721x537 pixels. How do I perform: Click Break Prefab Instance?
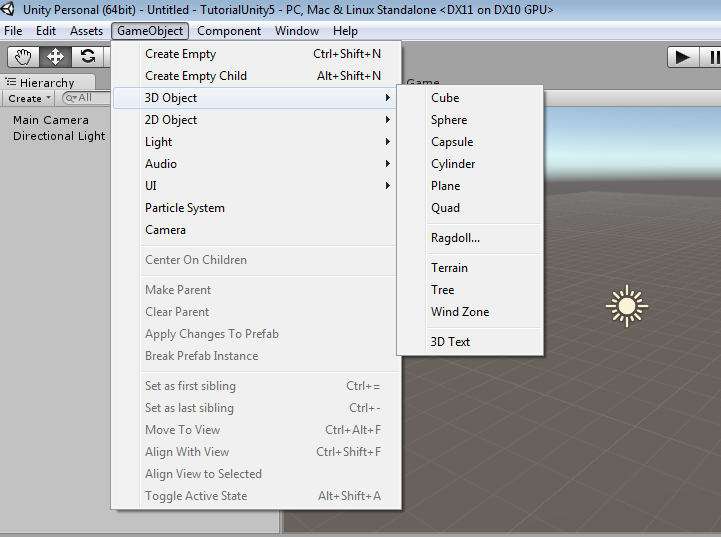click(x=255, y=356)
